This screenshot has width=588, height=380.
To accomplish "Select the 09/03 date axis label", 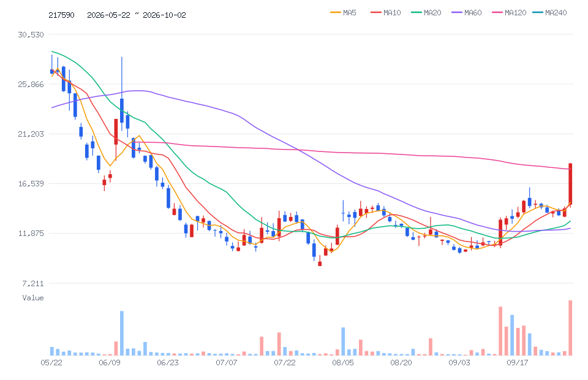I will coord(459,363).
